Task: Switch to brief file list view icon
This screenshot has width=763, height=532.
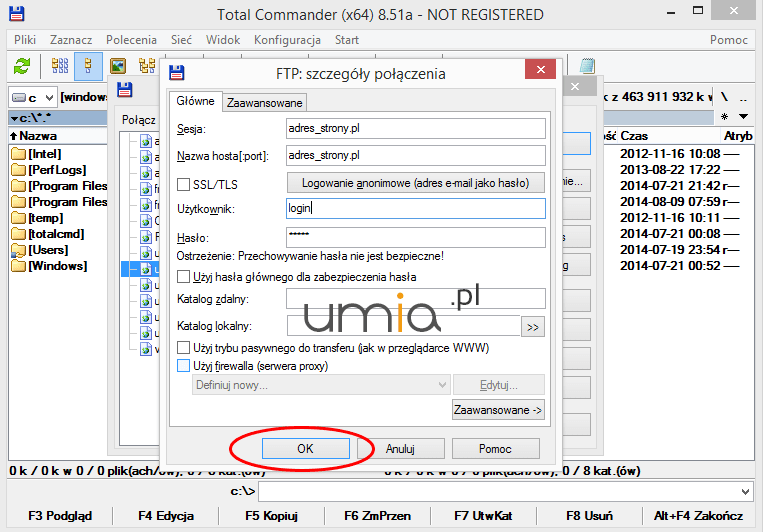Action: point(60,66)
